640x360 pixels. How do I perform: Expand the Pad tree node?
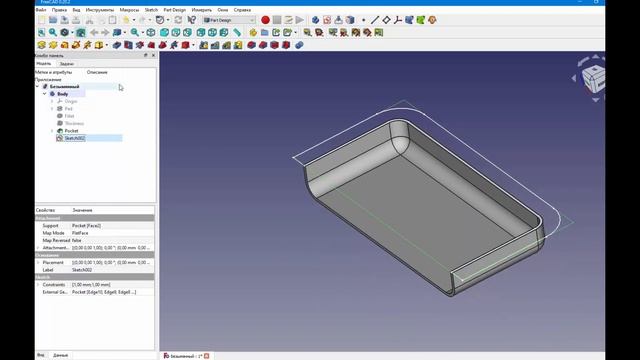(52, 109)
